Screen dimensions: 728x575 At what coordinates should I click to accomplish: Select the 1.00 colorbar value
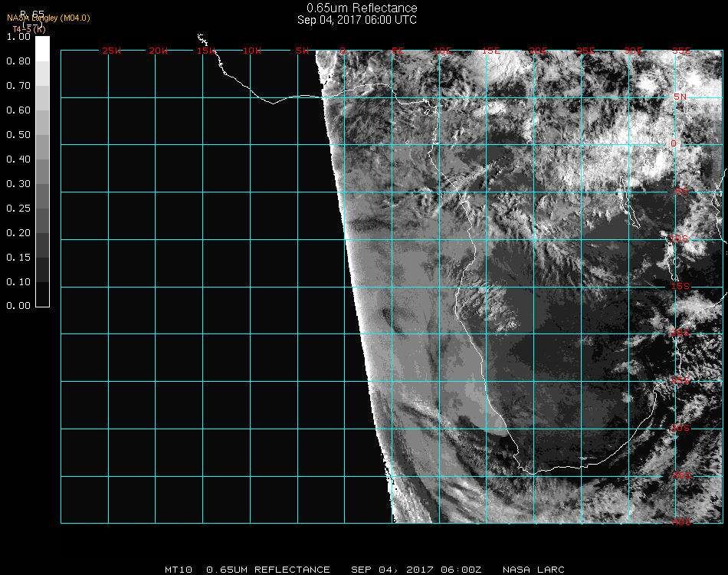18,37
